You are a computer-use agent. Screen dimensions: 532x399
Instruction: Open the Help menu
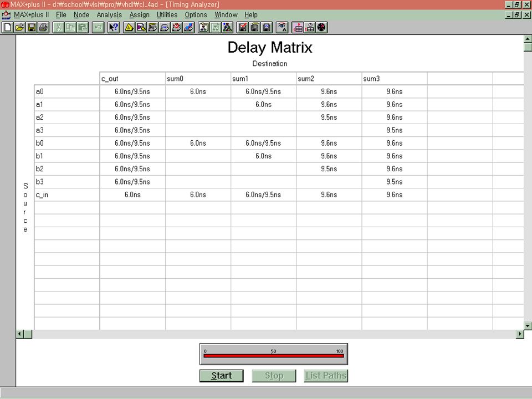pyautogui.click(x=251, y=15)
